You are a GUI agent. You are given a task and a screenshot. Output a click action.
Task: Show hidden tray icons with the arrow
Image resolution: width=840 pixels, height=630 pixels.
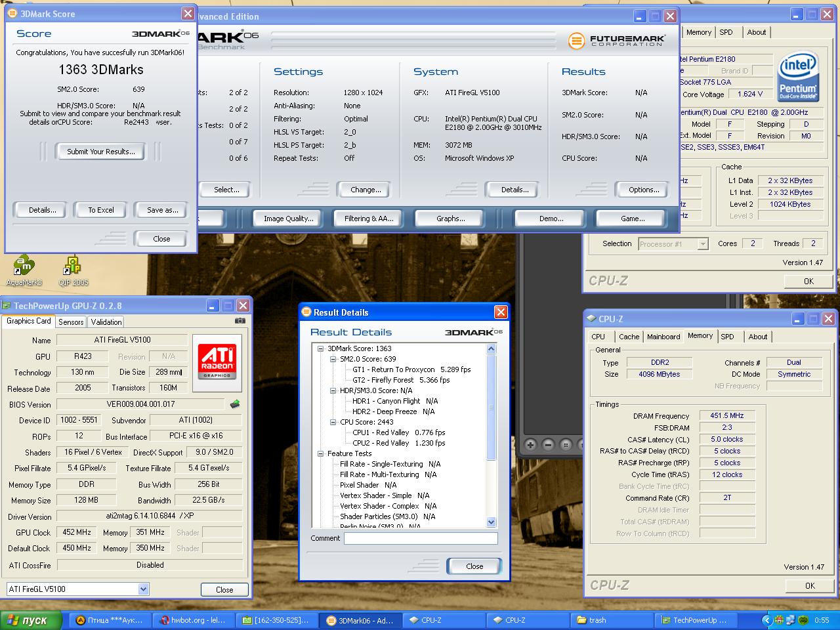tap(766, 620)
